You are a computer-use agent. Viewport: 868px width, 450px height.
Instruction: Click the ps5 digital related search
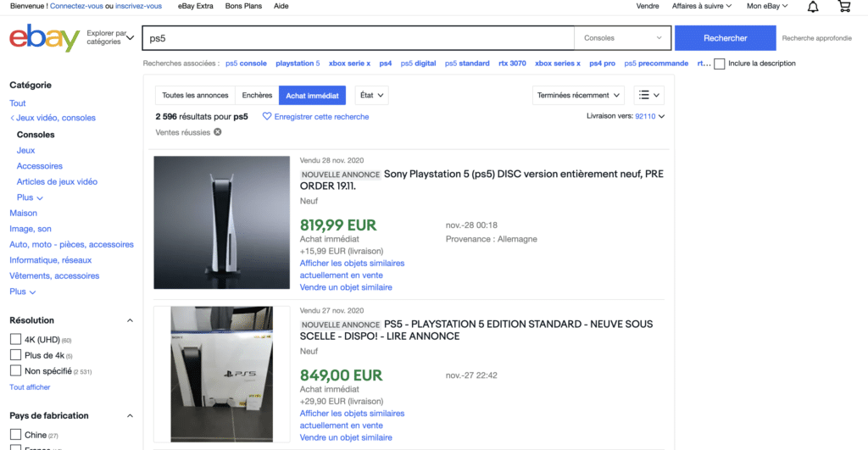(418, 64)
